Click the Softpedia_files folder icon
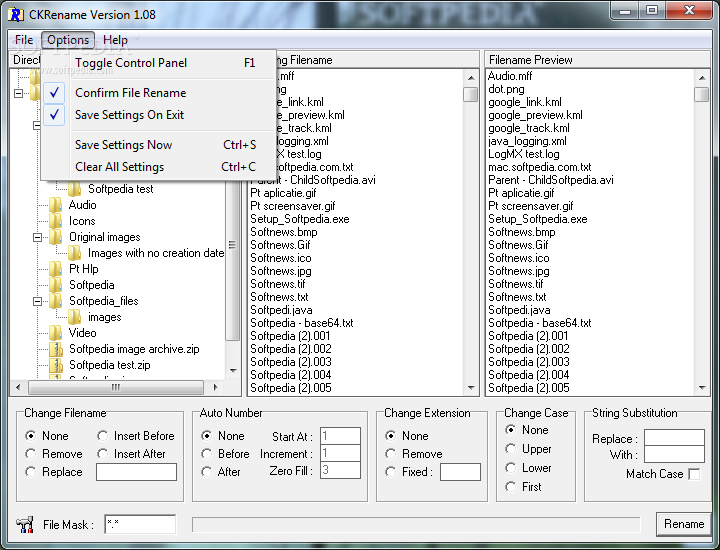Viewport: 720px width, 550px height. pos(56,301)
